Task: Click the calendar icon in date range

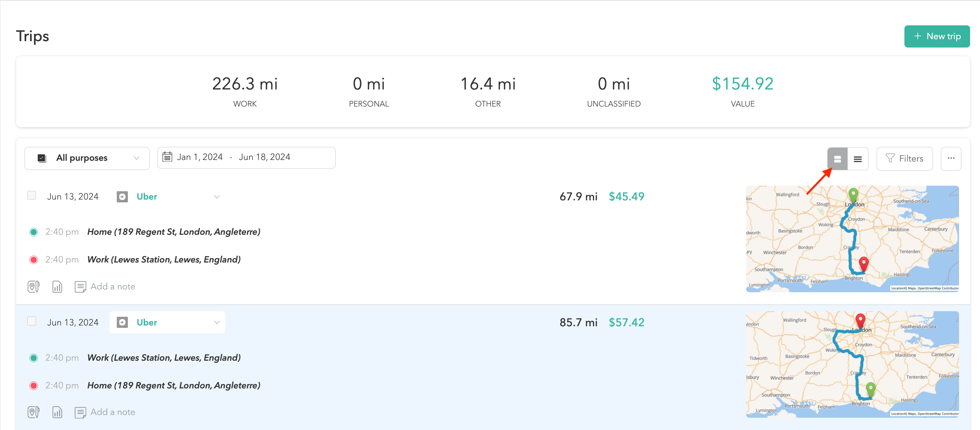Action: [167, 157]
